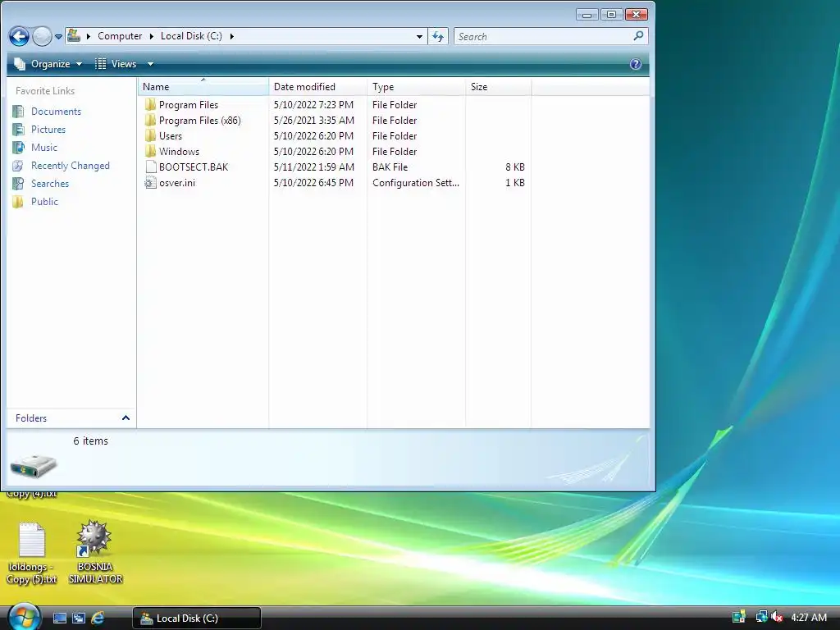The image size is (840, 630).
Task: Sort by Date modified column header
Action: (x=317, y=87)
